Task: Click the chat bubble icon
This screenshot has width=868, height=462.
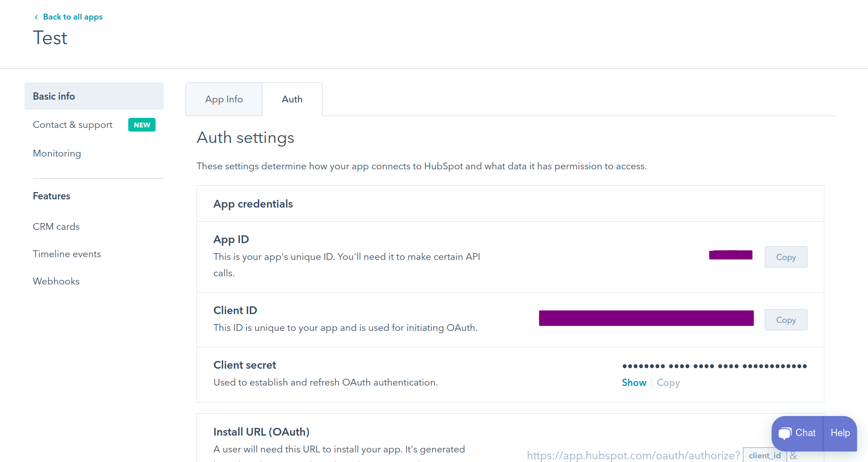Action: click(786, 433)
